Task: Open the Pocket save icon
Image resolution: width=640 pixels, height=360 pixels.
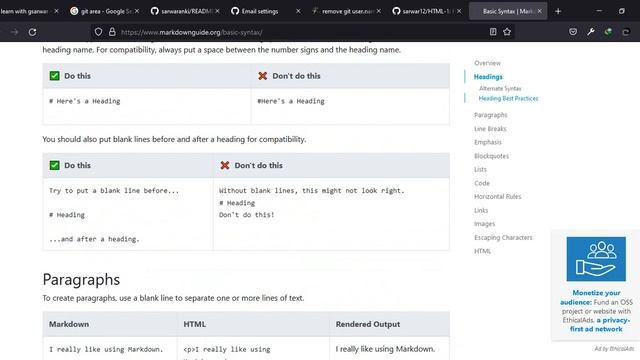Action: (573, 32)
